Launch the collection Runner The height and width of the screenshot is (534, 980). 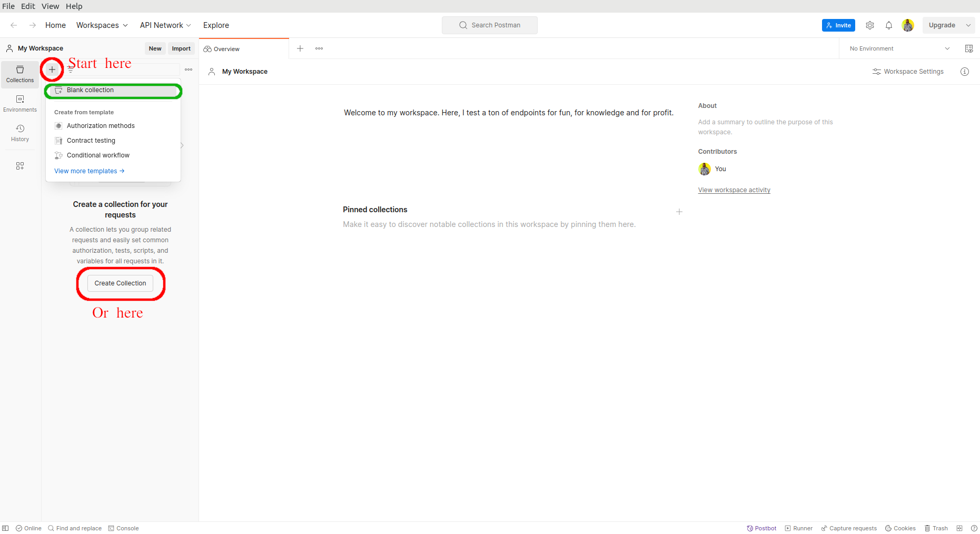[798, 528]
